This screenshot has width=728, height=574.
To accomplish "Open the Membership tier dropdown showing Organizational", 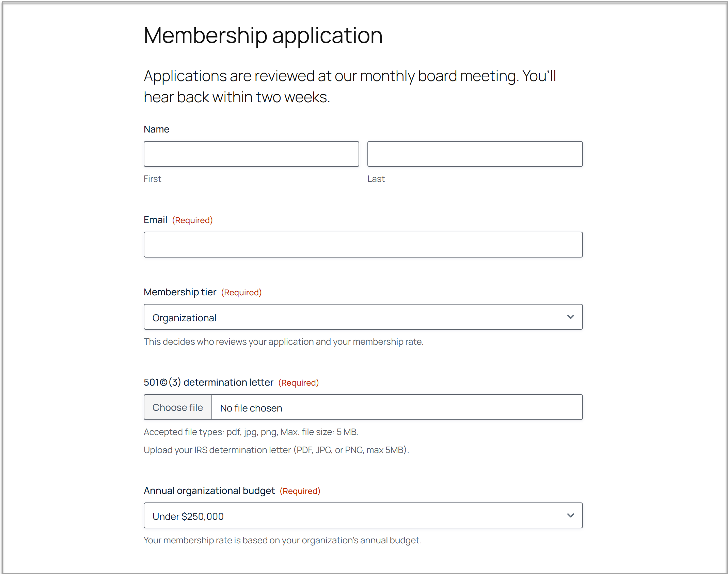I will pyautogui.click(x=363, y=317).
